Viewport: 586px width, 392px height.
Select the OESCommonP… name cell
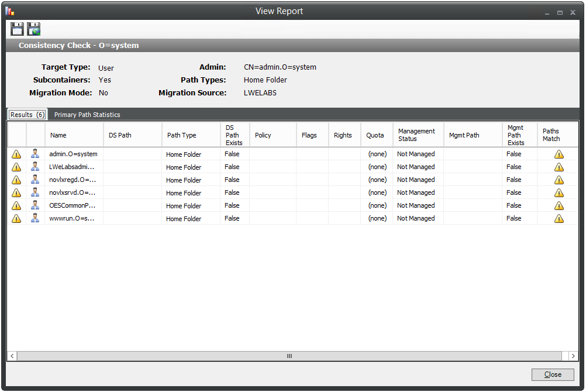[x=74, y=205]
